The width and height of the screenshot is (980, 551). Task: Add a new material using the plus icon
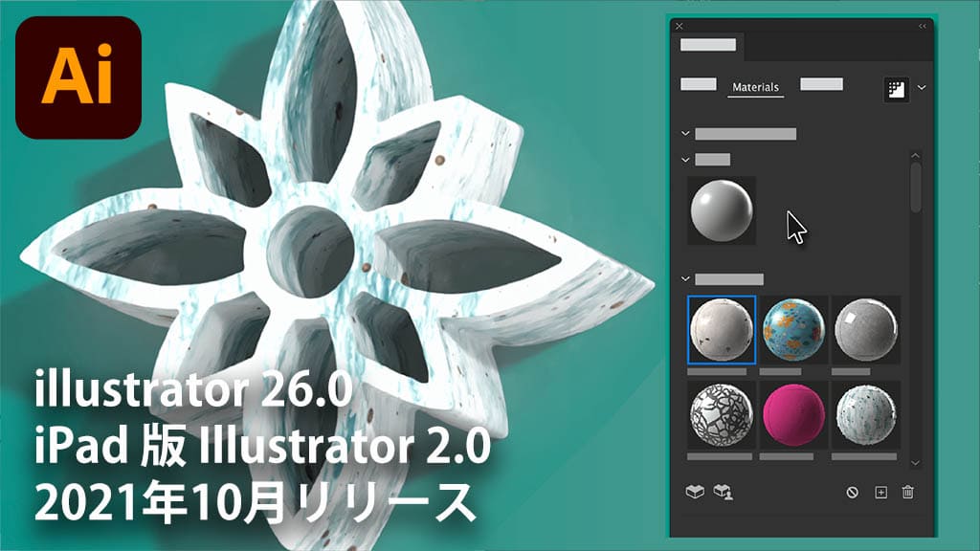[x=880, y=493]
